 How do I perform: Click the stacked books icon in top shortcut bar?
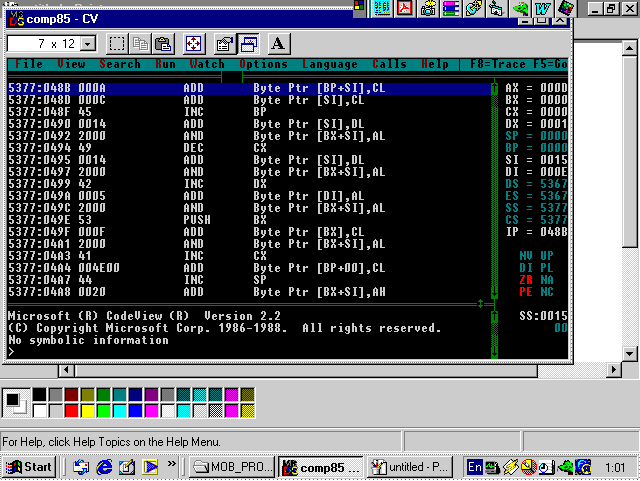(x=451, y=8)
